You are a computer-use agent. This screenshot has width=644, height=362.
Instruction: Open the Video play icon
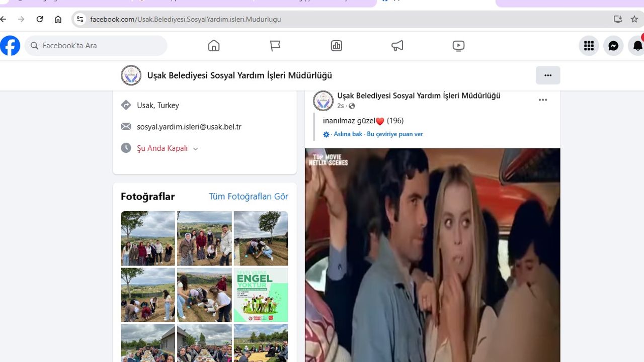pos(458,46)
